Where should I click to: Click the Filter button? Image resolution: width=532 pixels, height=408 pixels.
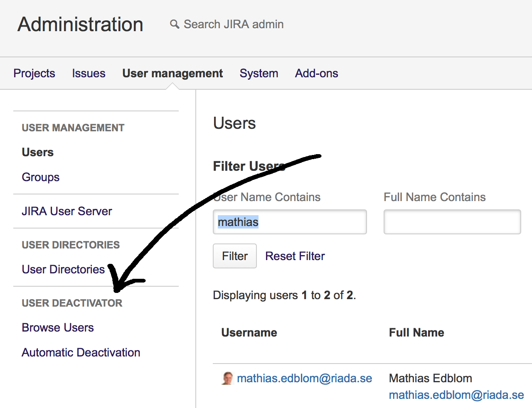[235, 256]
